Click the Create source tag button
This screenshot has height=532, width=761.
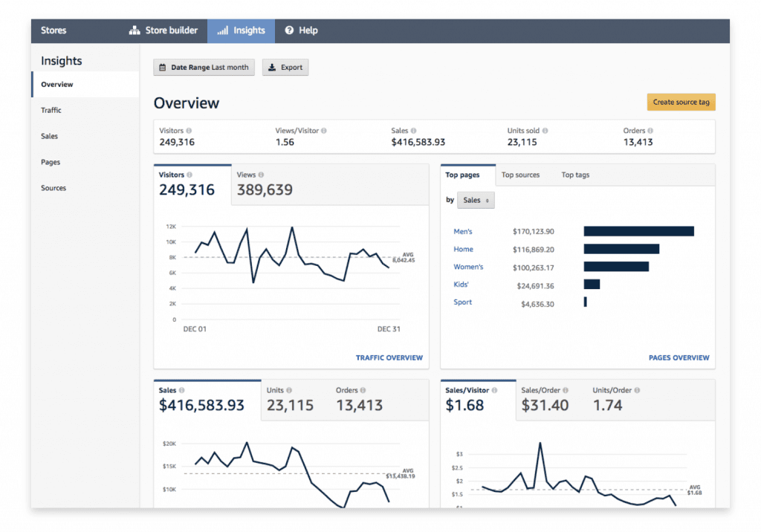681,103
